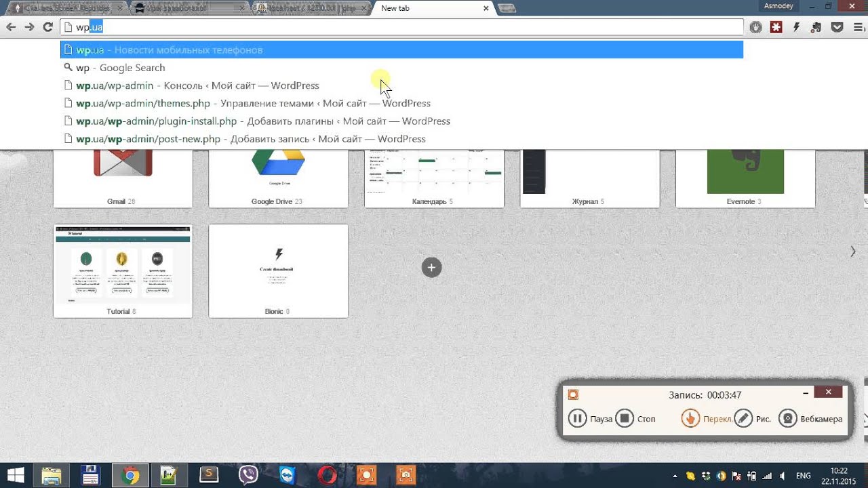Open the AdBlock stop-hand extension
The height and width of the screenshot is (488, 868).
pyautogui.click(x=756, y=27)
